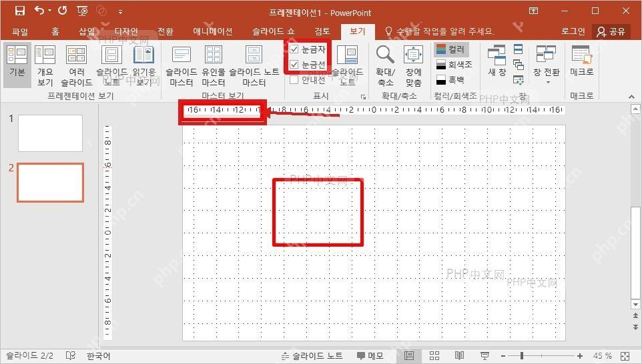Viewport: 642px width, 364px height.
Task: Select slide 1 thumbnail
Action: 50,133
